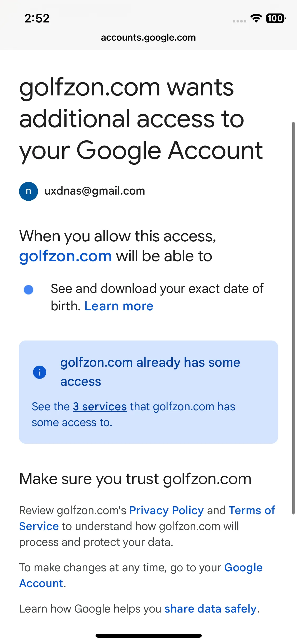Go to the Google Account link
297x644 pixels.
click(243, 568)
